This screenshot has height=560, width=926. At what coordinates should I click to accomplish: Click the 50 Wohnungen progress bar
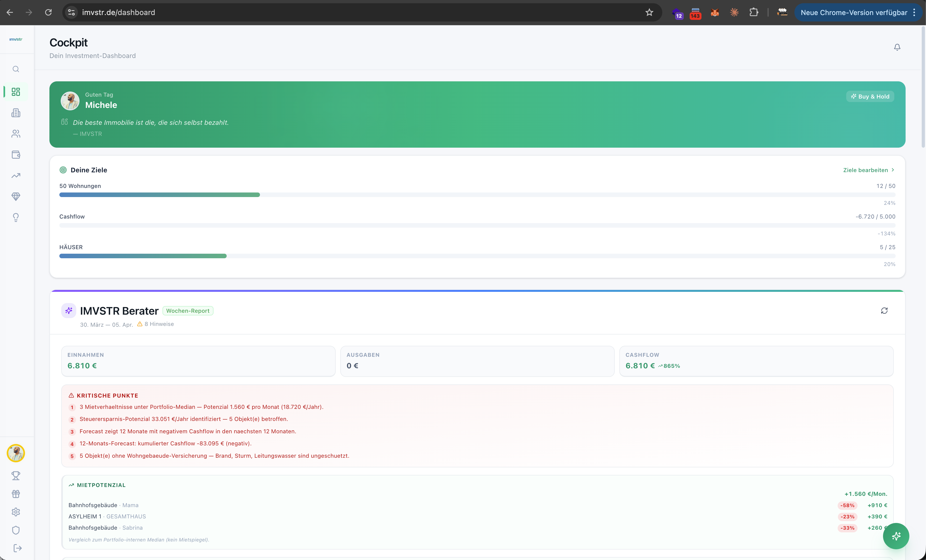pos(160,195)
